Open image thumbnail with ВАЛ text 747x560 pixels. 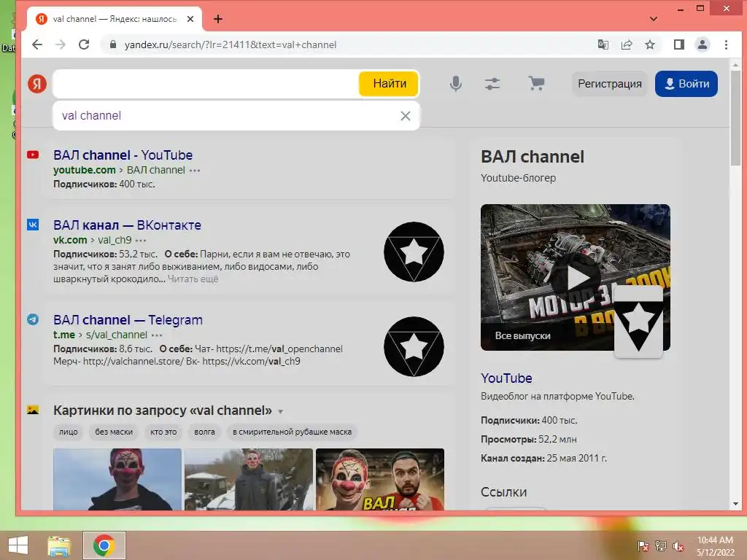click(379, 479)
